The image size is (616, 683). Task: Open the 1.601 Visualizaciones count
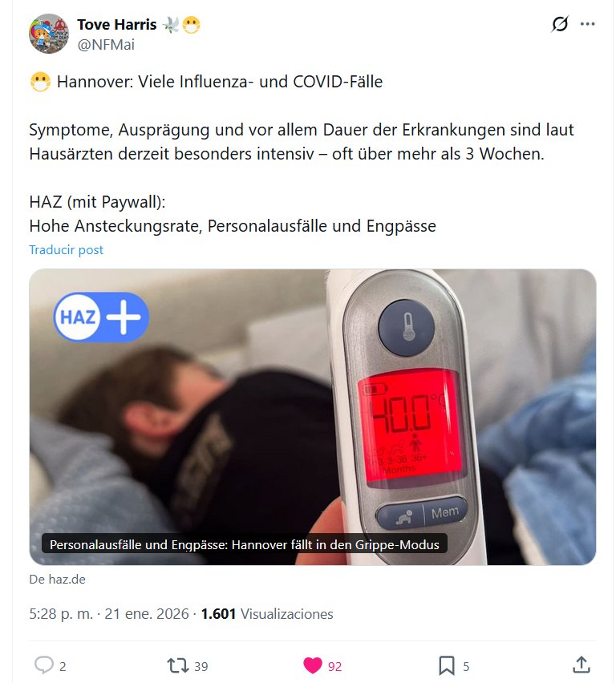[x=267, y=614]
